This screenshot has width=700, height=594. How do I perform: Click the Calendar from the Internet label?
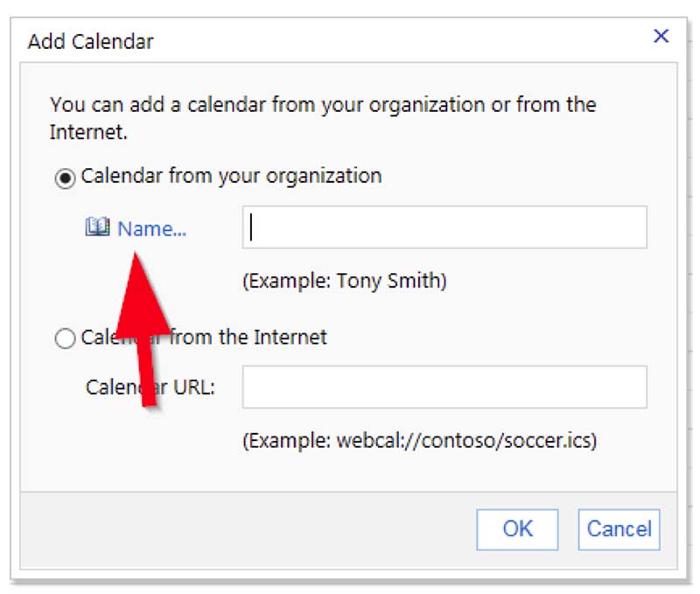pos(206,338)
